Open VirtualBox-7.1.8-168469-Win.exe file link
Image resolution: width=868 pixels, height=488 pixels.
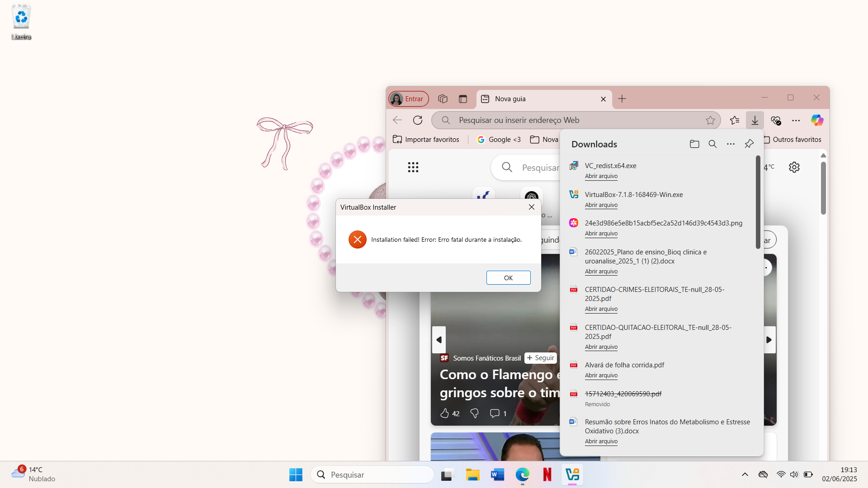601,205
